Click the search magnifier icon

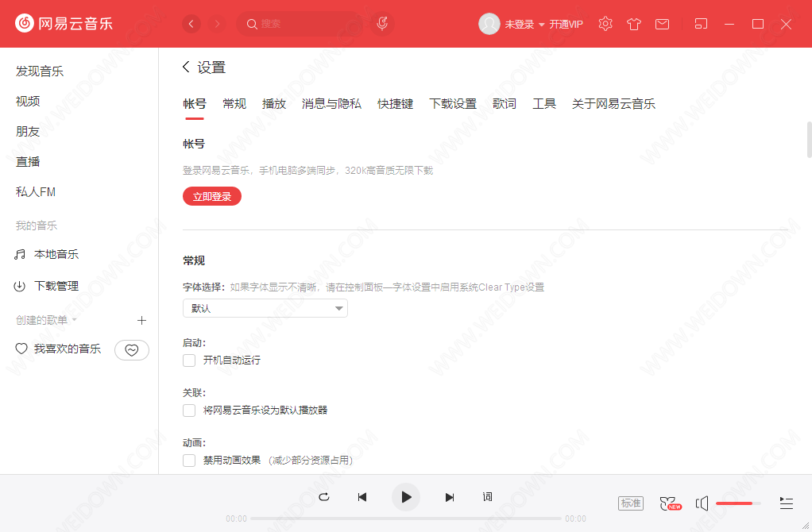click(x=252, y=24)
